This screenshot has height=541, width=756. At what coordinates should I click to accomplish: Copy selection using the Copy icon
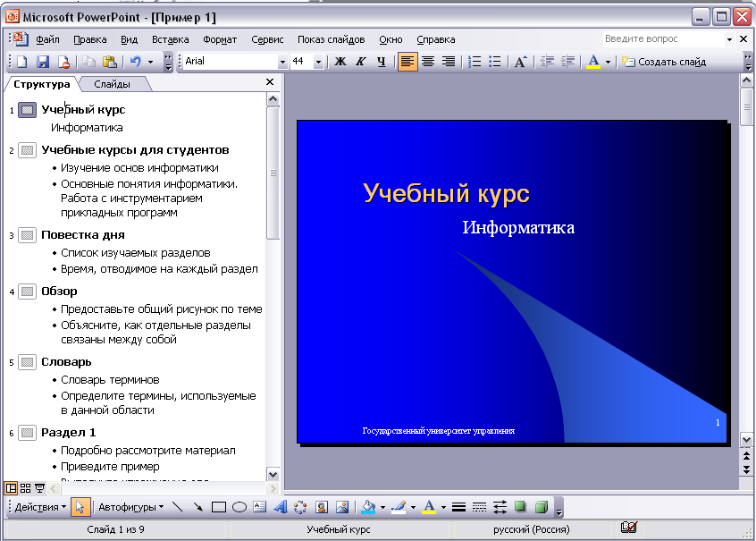88,62
